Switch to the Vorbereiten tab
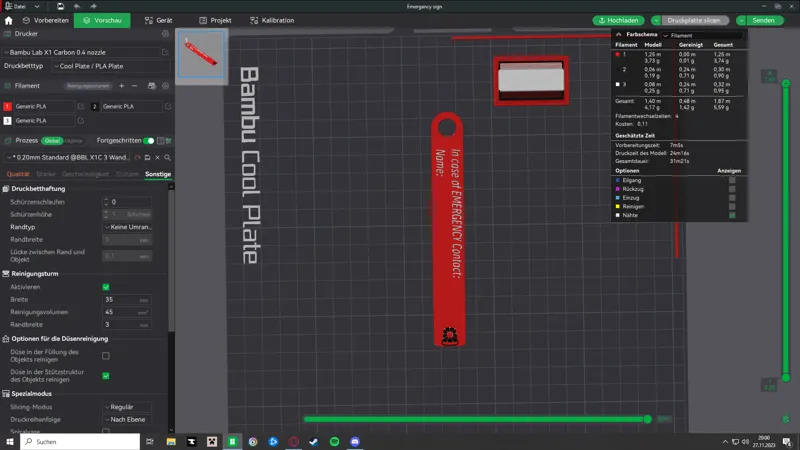The image size is (800, 450). click(45, 20)
